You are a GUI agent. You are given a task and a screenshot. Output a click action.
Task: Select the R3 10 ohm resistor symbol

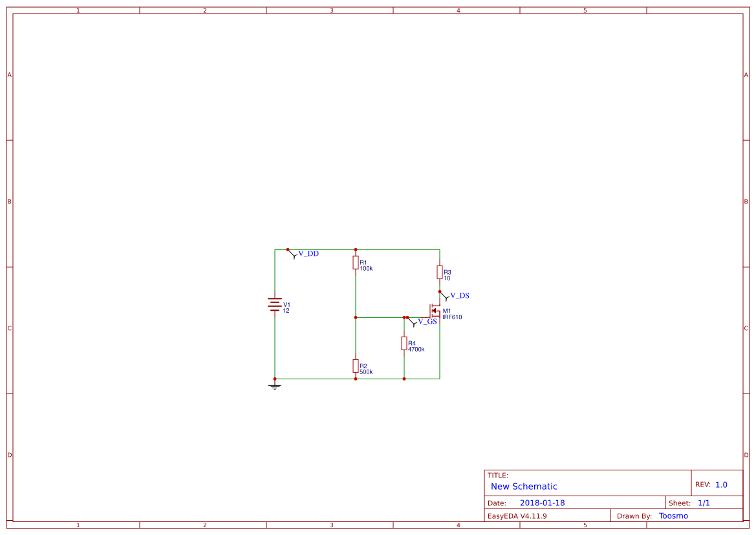440,272
